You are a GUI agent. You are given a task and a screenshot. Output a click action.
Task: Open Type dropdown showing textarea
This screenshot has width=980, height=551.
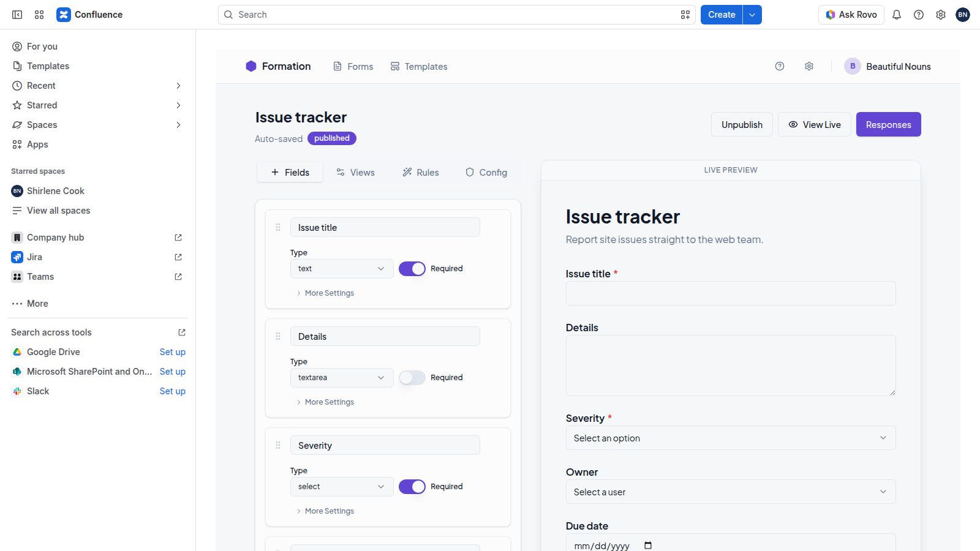(342, 378)
